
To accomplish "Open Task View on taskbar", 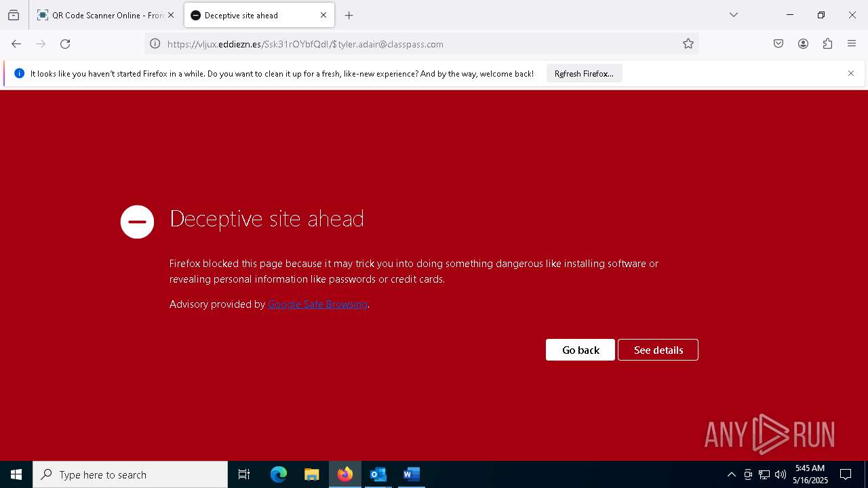I will [x=244, y=474].
